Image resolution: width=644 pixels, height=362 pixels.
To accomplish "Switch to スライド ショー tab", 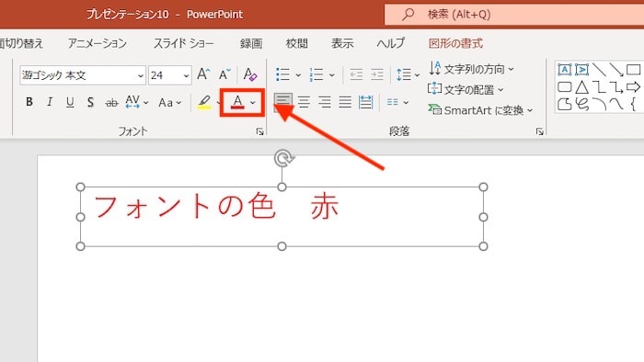I will click(x=184, y=43).
